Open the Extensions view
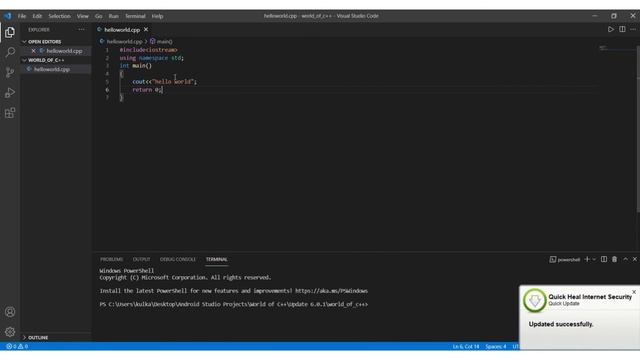This screenshot has height=360, width=640. tap(10, 113)
